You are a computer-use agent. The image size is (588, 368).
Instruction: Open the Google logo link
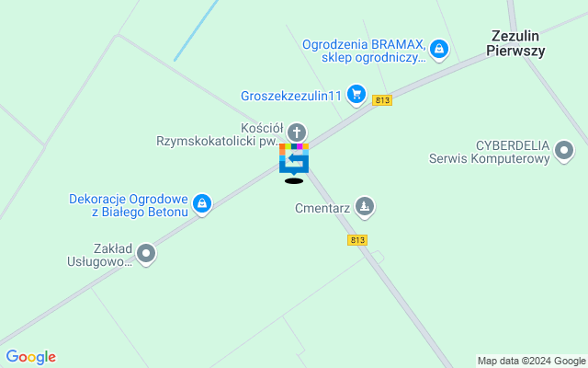(31, 357)
